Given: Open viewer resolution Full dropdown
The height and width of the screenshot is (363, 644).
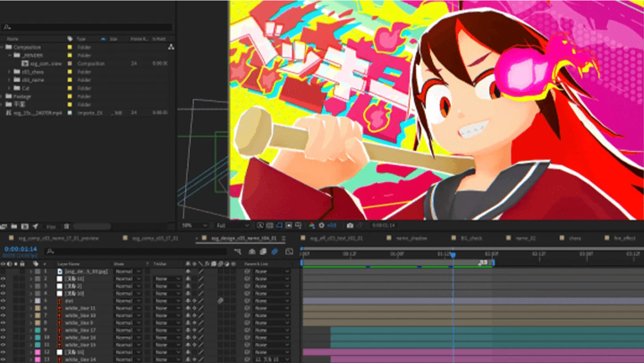Looking at the screenshot, I should point(232,226).
